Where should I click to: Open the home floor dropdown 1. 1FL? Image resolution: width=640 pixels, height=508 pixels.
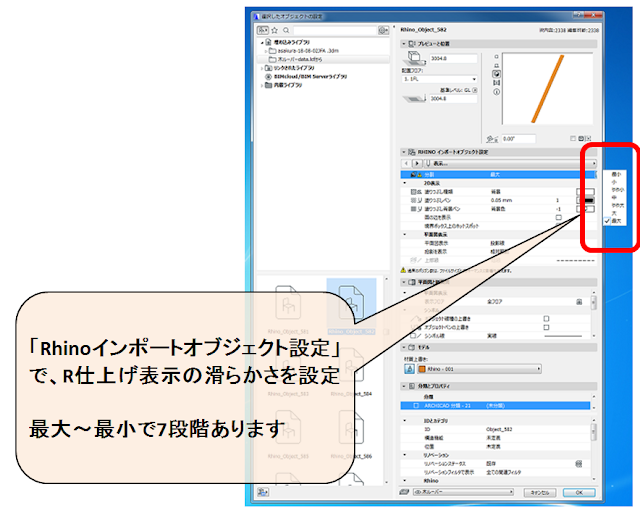pos(439,79)
